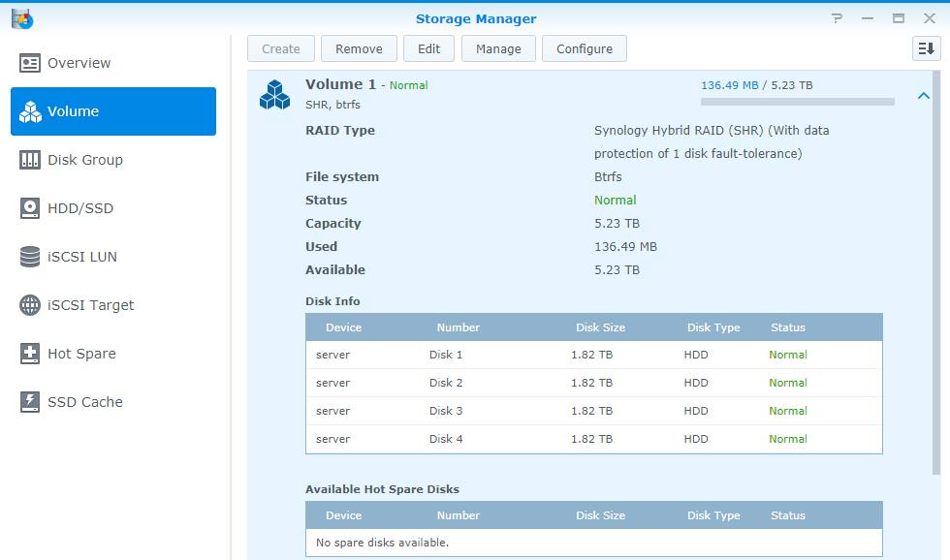The width and height of the screenshot is (950, 560).
Task: Select the Disk 4 row number cell
Action: (x=445, y=439)
